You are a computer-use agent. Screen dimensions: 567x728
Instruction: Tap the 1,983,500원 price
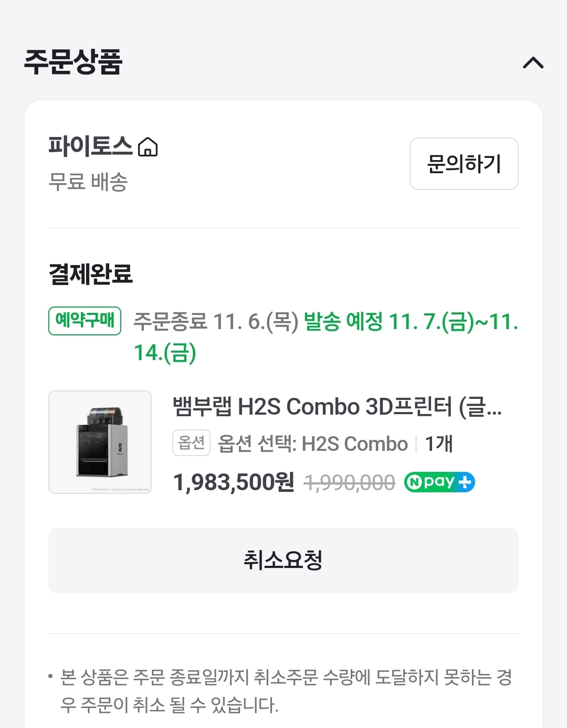coord(234,482)
